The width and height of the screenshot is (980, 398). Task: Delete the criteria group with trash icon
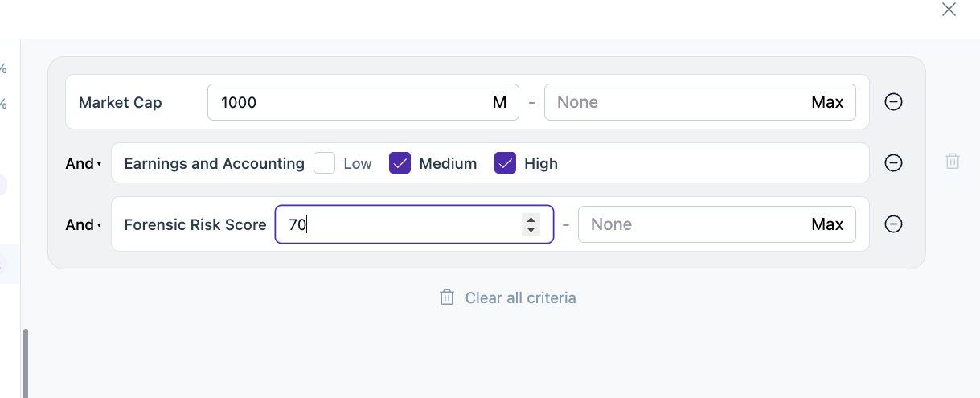(953, 161)
